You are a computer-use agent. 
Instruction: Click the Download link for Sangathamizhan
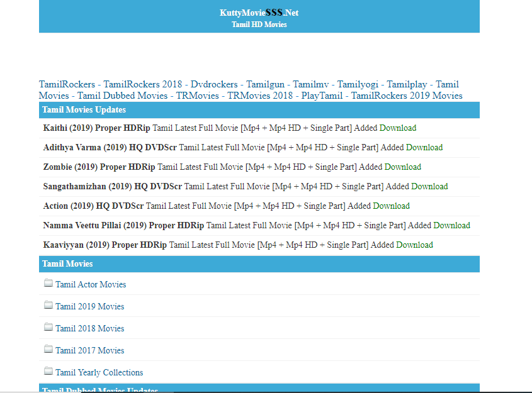[429, 186]
